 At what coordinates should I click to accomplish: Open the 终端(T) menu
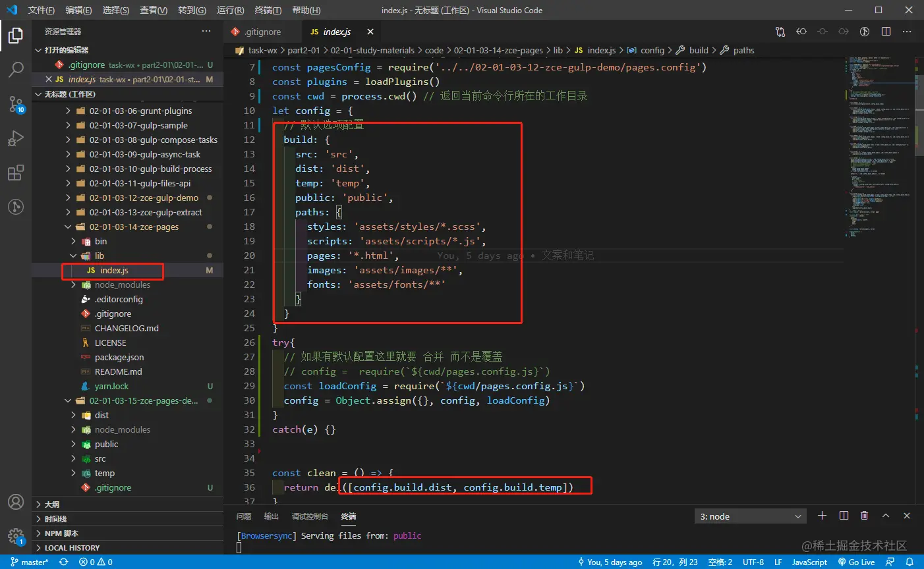268,10
